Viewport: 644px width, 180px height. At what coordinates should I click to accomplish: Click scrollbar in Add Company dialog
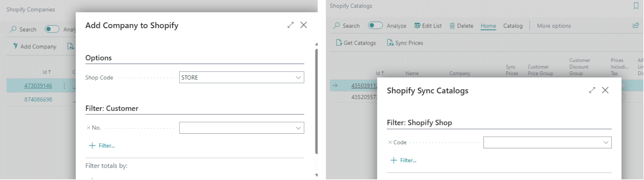coord(316,102)
